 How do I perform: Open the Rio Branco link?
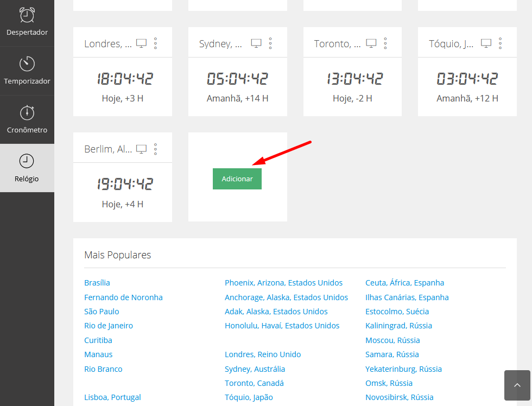click(x=104, y=369)
